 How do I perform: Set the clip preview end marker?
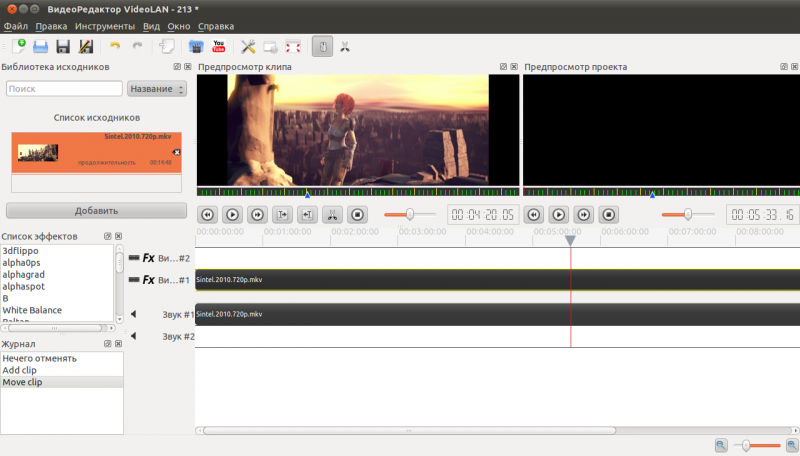(x=307, y=215)
